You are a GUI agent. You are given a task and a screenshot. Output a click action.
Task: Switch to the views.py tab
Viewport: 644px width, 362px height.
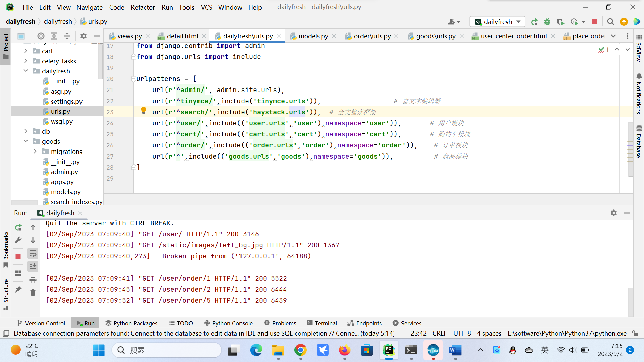[129, 36]
